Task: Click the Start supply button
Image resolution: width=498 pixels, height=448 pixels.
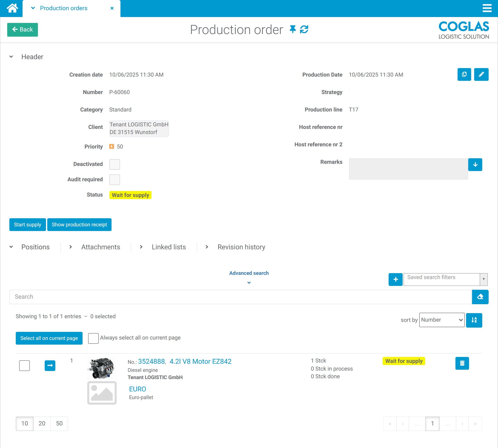Action: [28, 224]
